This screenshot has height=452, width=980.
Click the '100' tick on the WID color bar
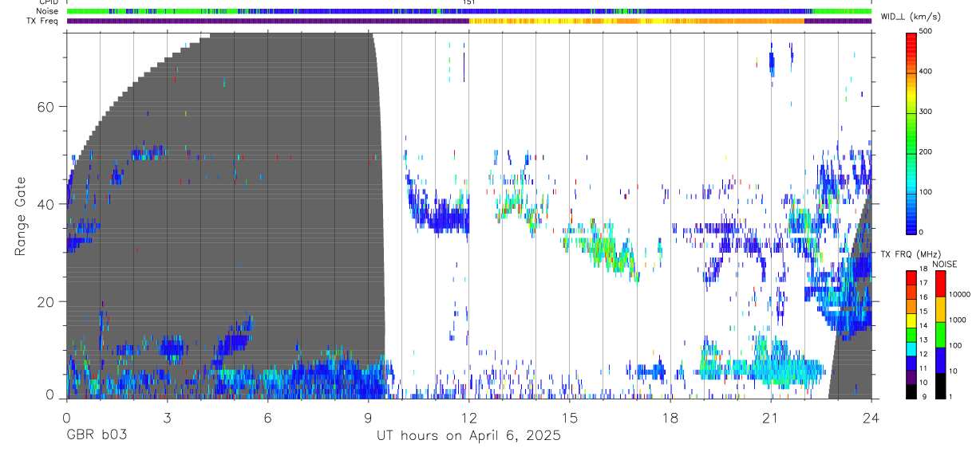click(926, 192)
